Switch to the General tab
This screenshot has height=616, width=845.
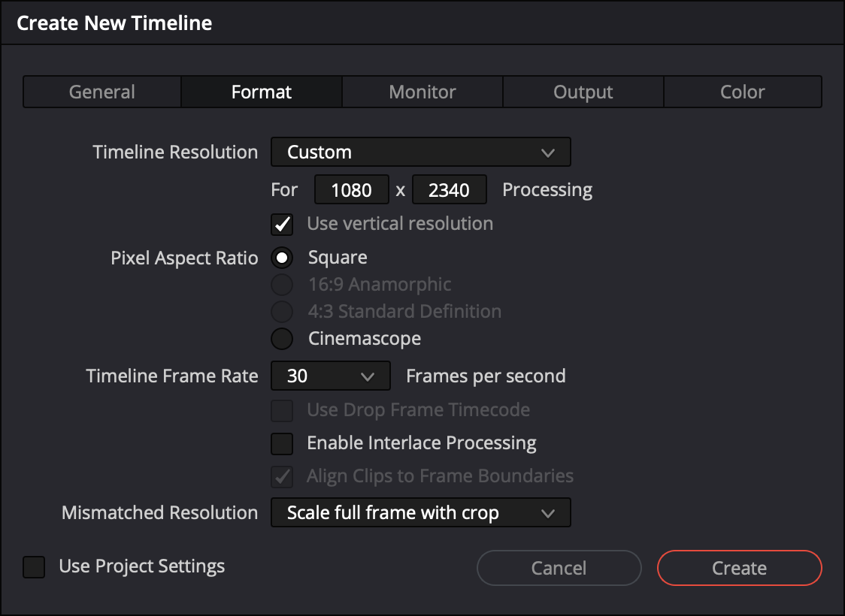pos(102,92)
